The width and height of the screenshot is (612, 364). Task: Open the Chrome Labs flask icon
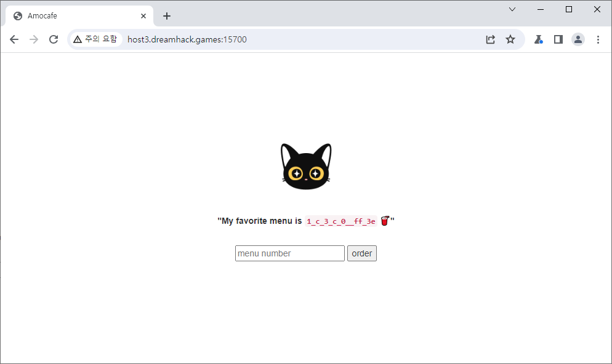coord(538,39)
